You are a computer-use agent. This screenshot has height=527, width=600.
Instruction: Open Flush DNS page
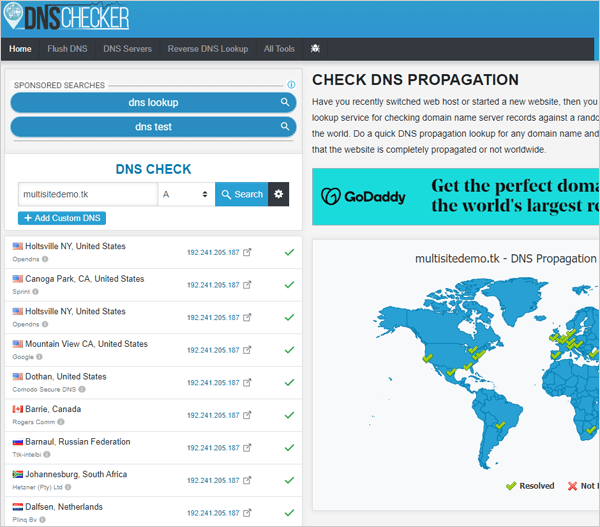(x=67, y=49)
